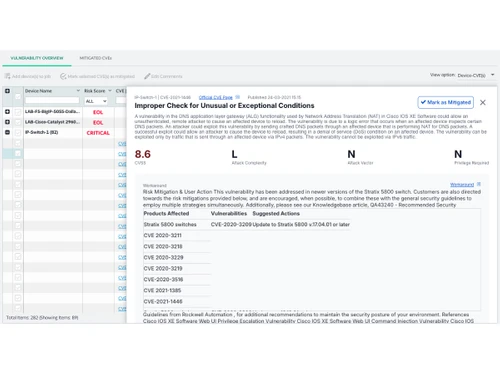The image size is (500, 375).
Task: Click the Privilege Required N value
Action: (458, 154)
